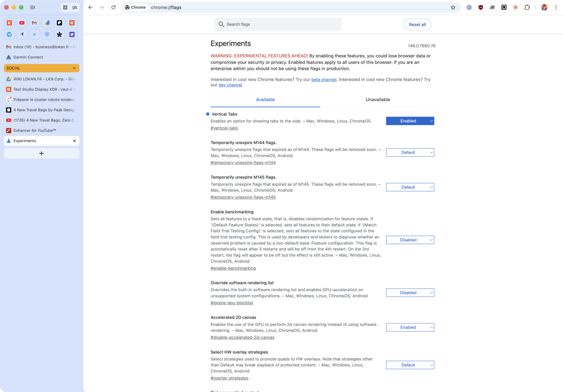This screenshot has height=392, width=563.
Task: Follow the beta channel link
Action: point(324,79)
